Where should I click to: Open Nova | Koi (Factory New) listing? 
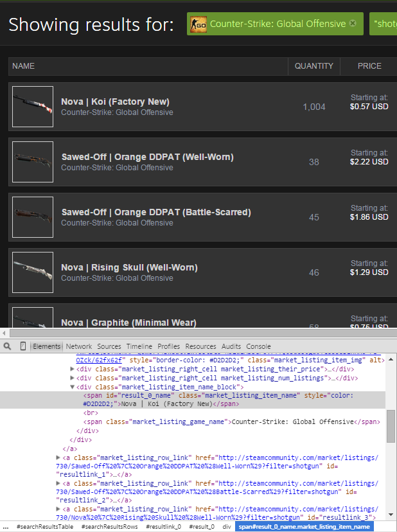115,102
